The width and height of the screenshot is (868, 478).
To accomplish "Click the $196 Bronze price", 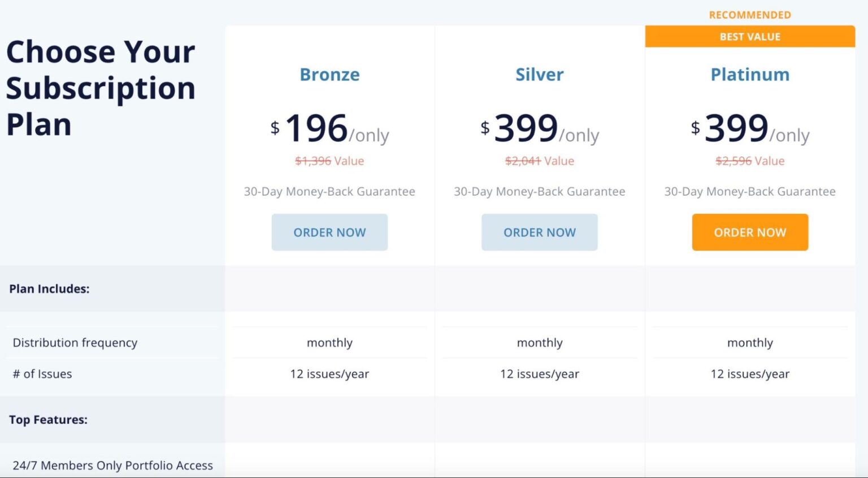I will click(x=329, y=128).
